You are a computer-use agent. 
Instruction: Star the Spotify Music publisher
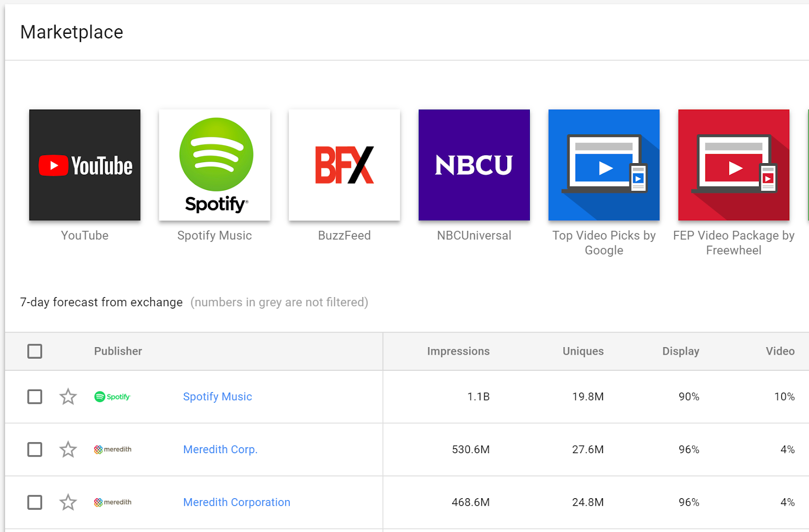(68, 397)
